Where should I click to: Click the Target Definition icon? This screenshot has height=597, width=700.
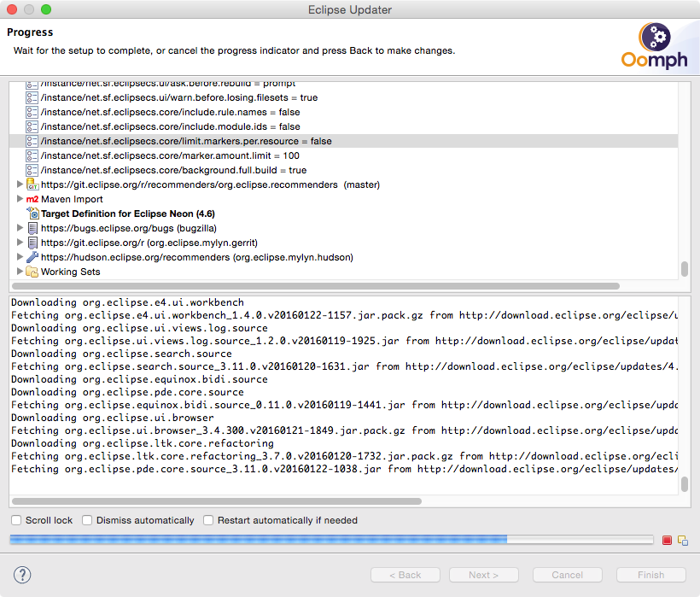pos(32,214)
